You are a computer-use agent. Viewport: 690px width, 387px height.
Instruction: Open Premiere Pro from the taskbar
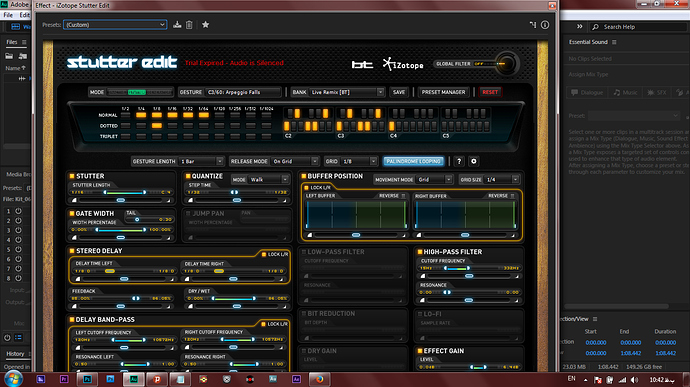pyautogui.click(x=64, y=379)
